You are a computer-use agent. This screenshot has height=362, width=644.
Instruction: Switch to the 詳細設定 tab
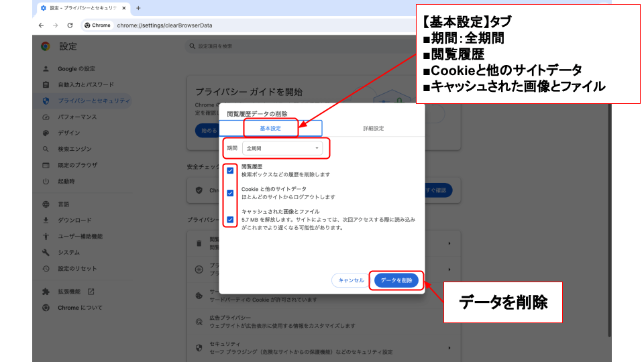[x=374, y=128]
